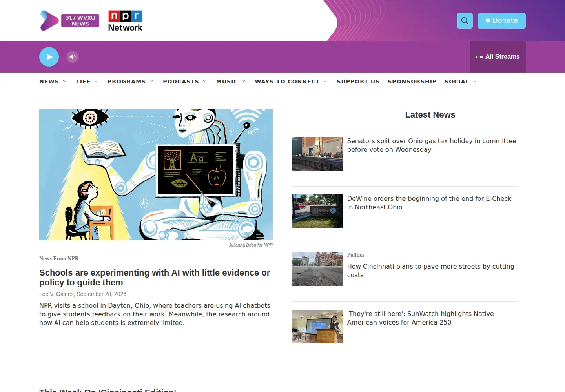Expand the Podcasts menu chevron

[x=205, y=81]
